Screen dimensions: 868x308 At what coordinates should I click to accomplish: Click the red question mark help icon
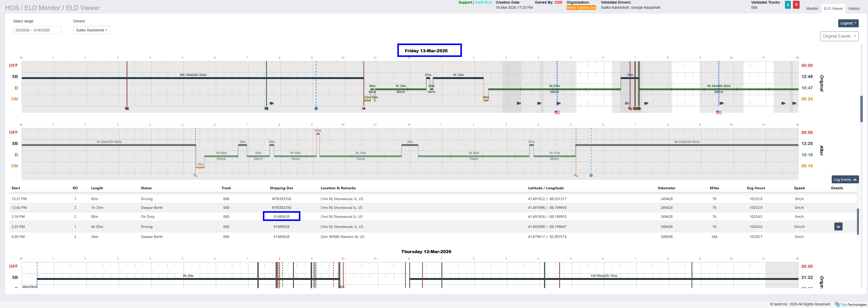796,5
